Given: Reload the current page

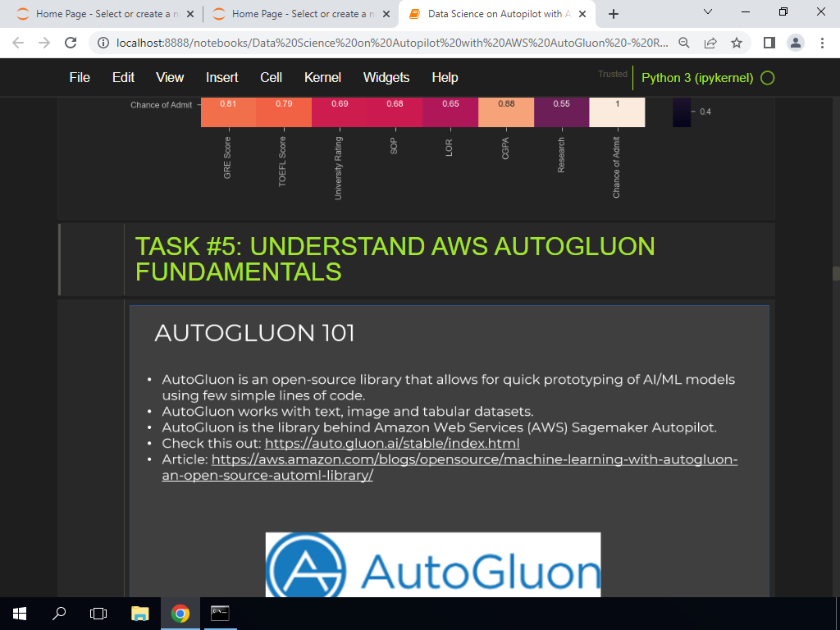Looking at the screenshot, I should pos(71,43).
